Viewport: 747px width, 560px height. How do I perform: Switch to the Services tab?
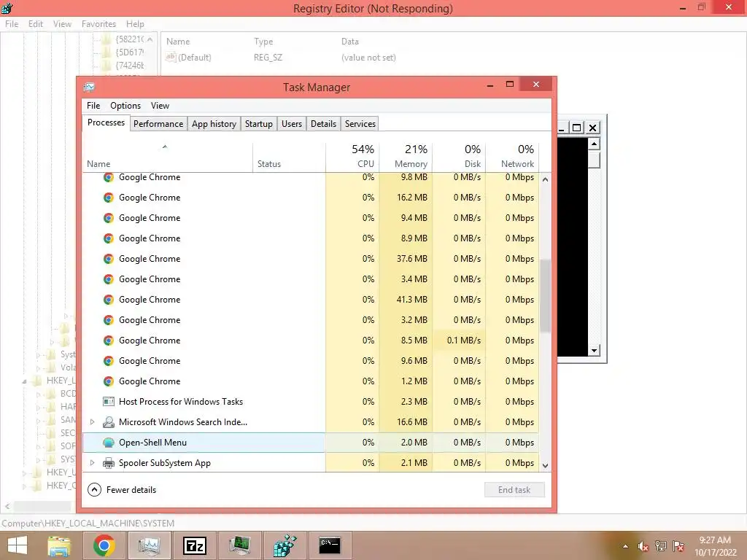(360, 124)
